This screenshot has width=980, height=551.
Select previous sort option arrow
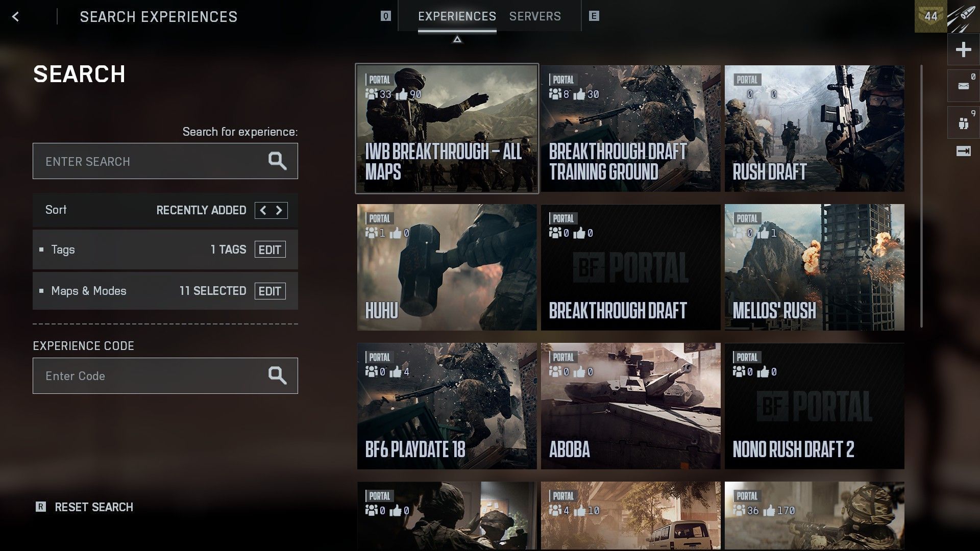263,210
